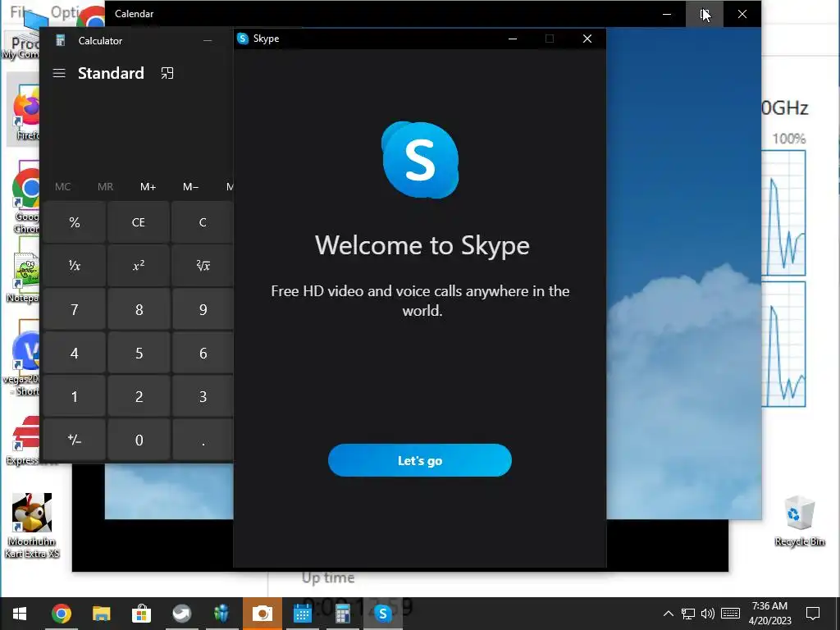The height and width of the screenshot is (630, 840).
Task: Click digit 2 in Calculator
Action: point(138,396)
